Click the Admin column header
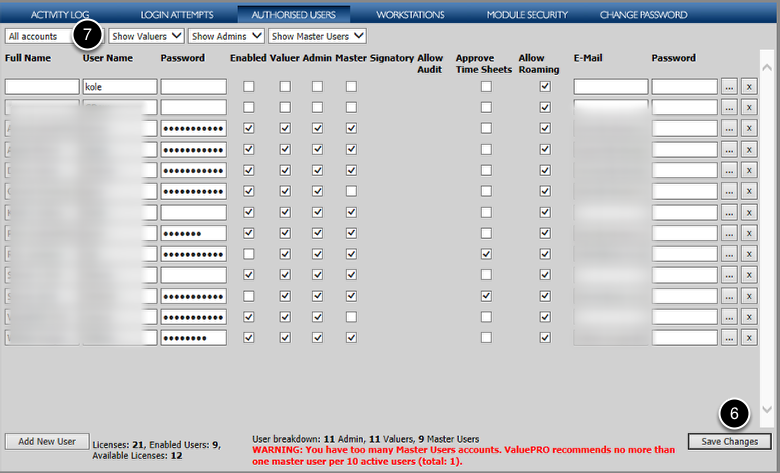This screenshot has width=780, height=473. coord(317,58)
